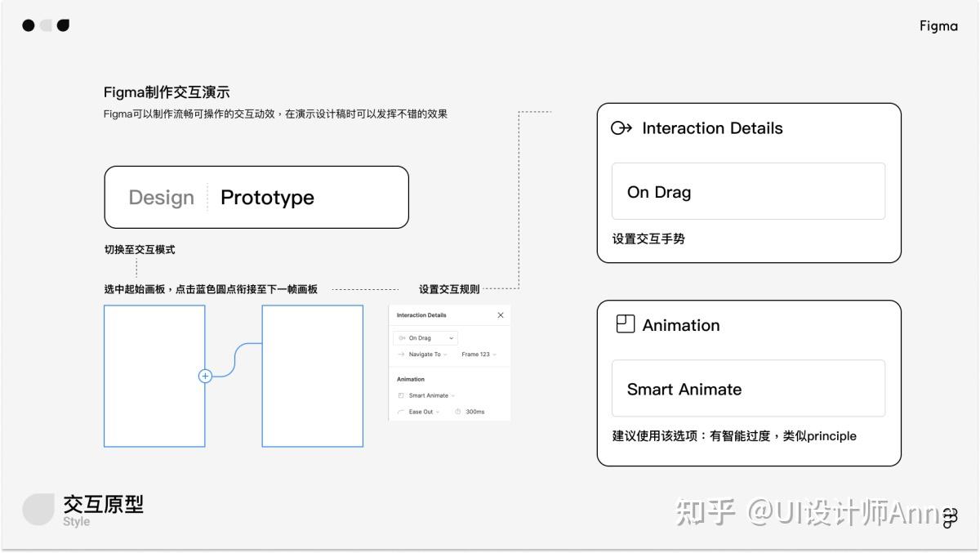Click the 300ms duration value

[474, 412]
